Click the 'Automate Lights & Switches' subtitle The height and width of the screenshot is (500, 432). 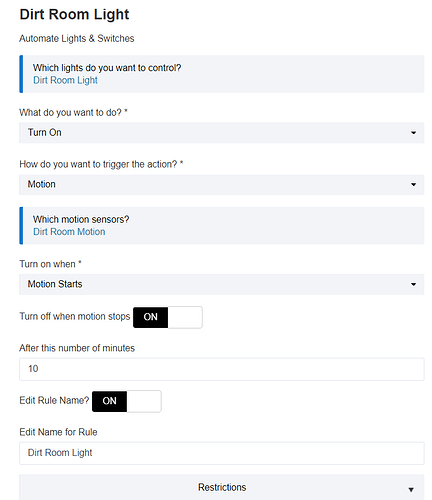[x=77, y=38]
